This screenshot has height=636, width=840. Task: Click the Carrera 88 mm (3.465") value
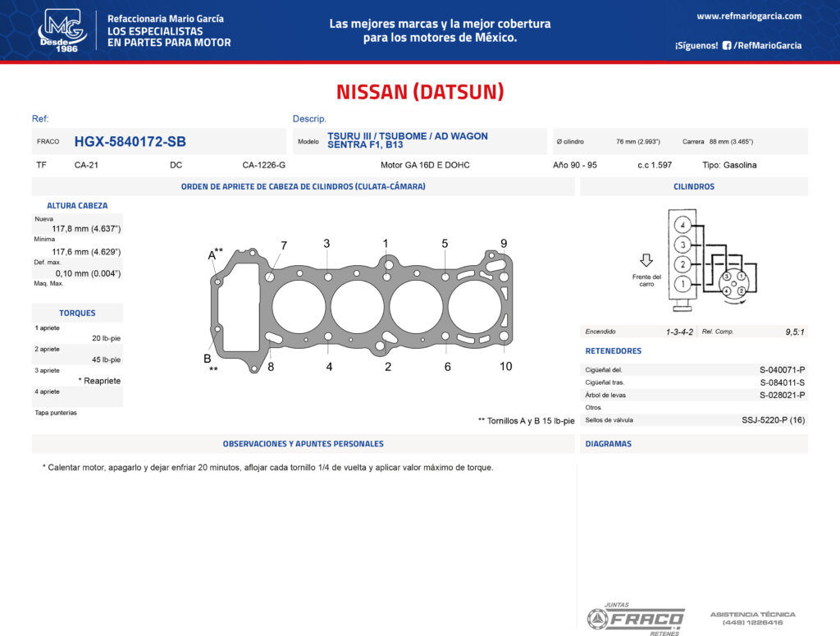click(731, 141)
